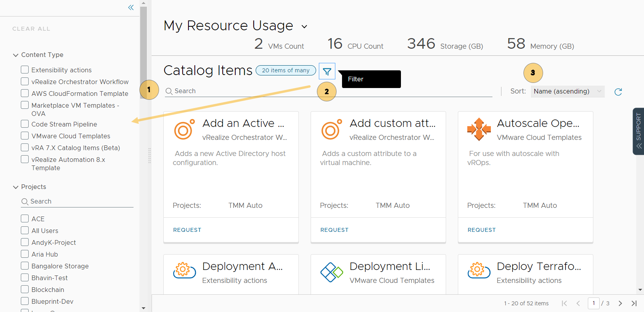Click the page number input box
Screen dimensions: 644x312
(x=593, y=303)
